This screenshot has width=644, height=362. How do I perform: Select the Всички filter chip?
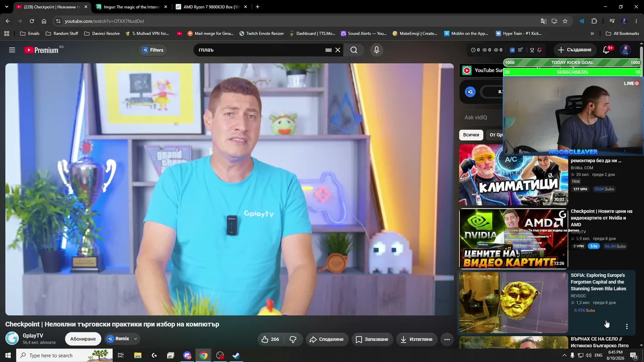[x=471, y=135]
